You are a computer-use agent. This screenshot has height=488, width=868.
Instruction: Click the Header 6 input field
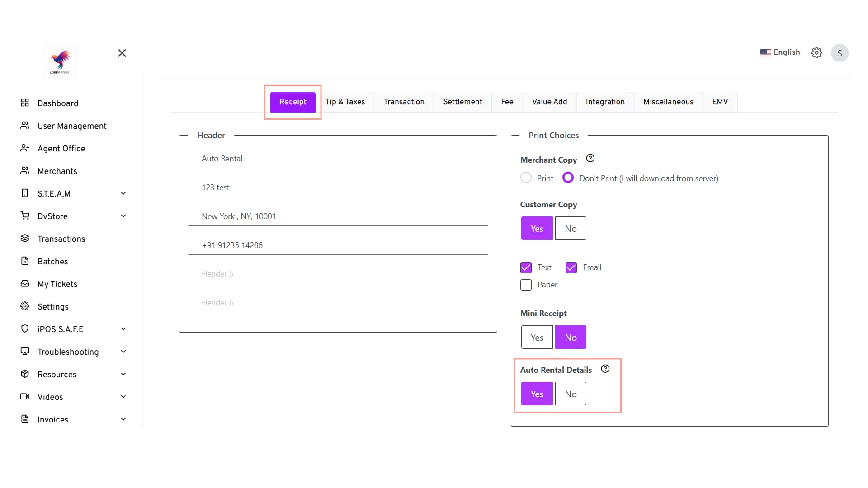click(x=338, y=303)
